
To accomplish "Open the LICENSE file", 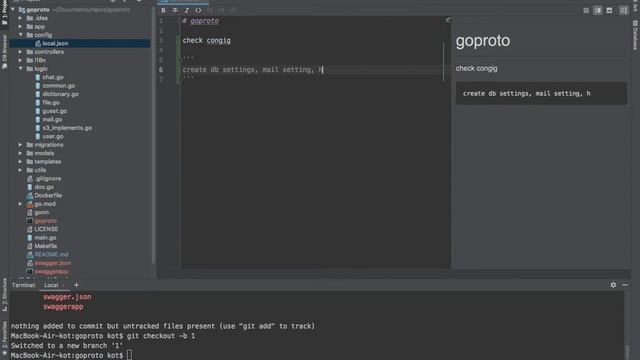I will coord(46,229).
